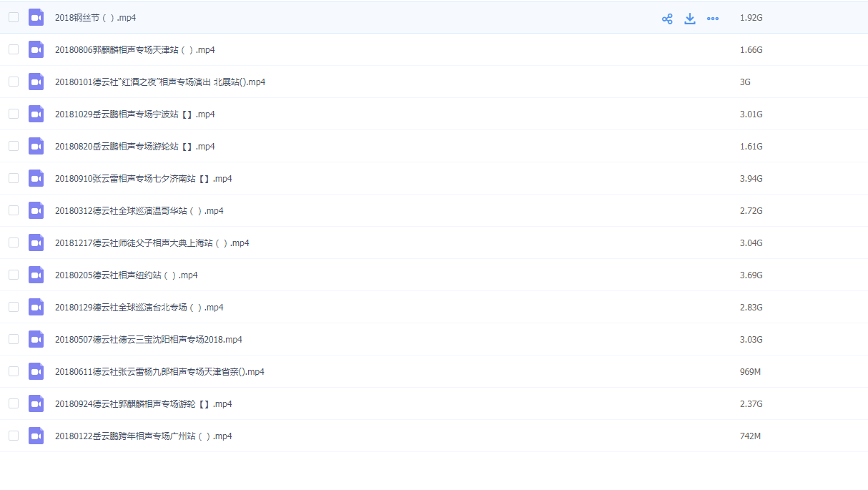Image resolution: width=868 pixels, height=490 pixels.
Task: Open file name 20180205德云社相声纽约站
Action: click(x=127, y=275)
